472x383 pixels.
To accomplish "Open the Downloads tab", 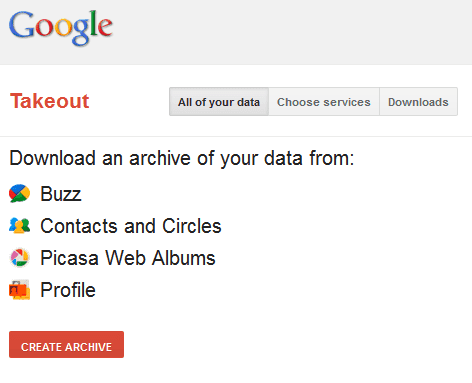I will click(418, 102).
